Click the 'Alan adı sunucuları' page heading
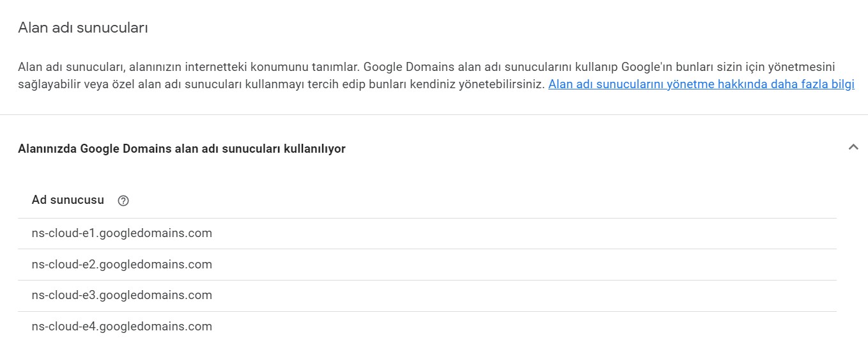The image size is (868, 347). coord(83,28)
